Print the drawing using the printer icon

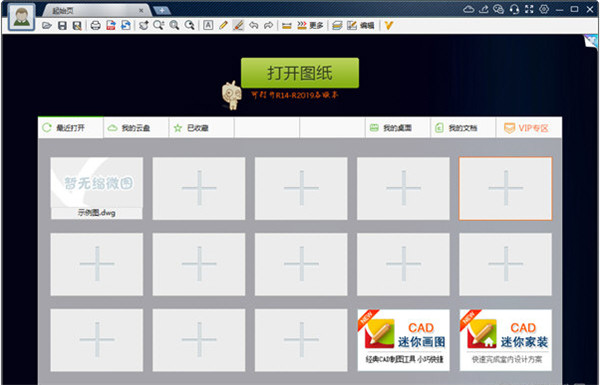click(x=95, y=26)
